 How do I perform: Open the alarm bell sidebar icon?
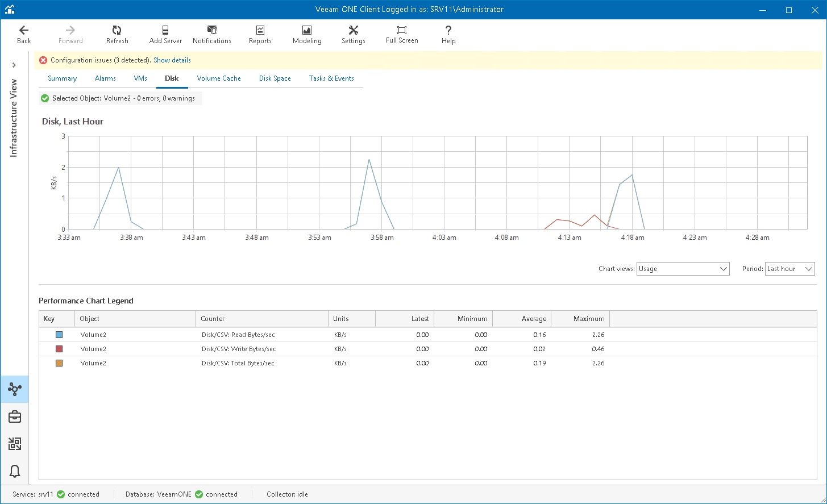click(x=15, y=471)
